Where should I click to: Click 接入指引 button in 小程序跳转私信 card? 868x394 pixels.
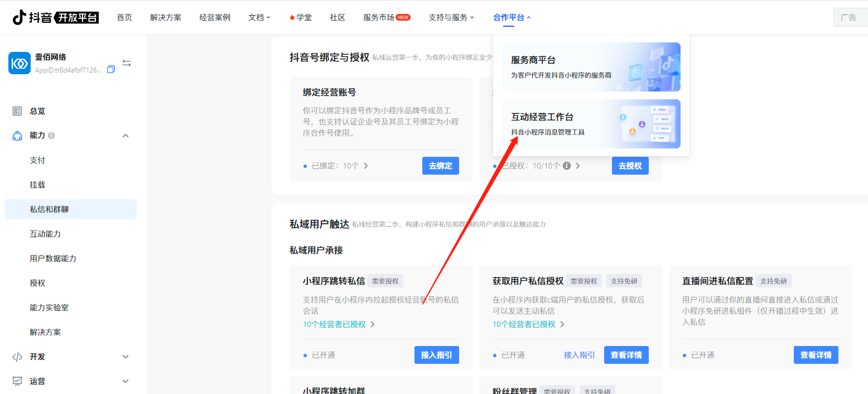(x=437, y=355)
